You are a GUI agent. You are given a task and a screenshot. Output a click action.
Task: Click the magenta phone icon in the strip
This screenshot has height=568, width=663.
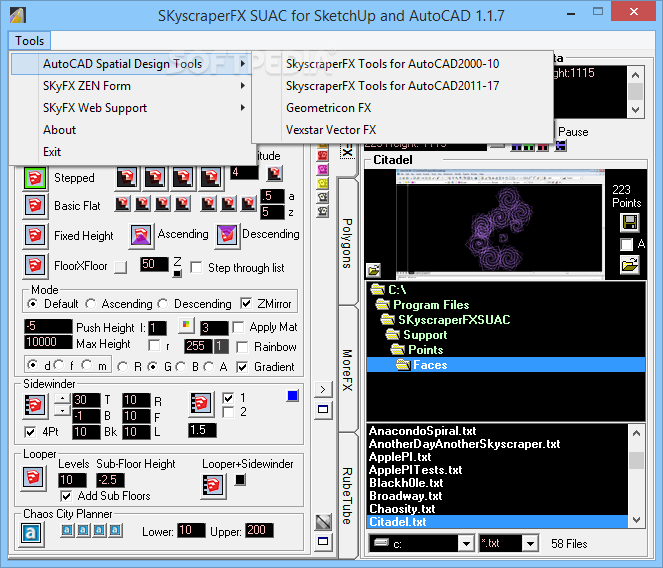(x=323, y=170)
